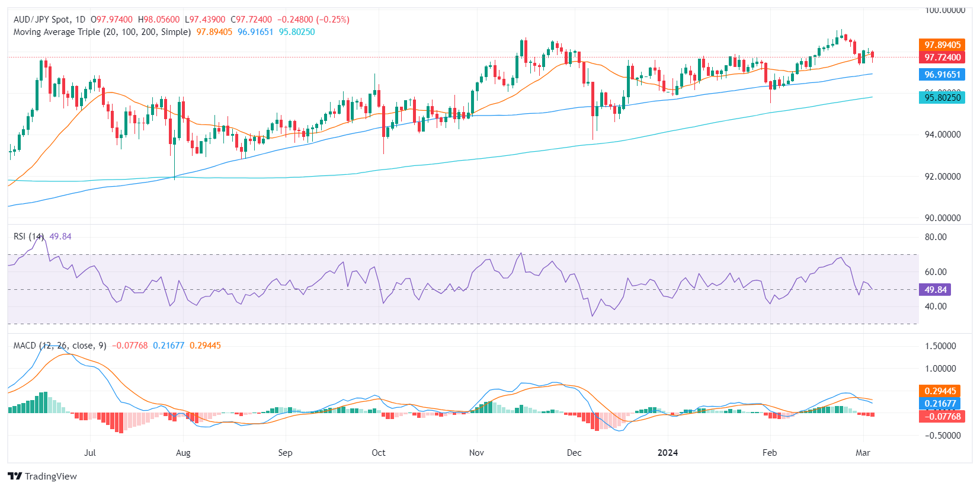Click the 92.00000 price scale label
This screenshot has height=489, width=980.
point(943,177)
